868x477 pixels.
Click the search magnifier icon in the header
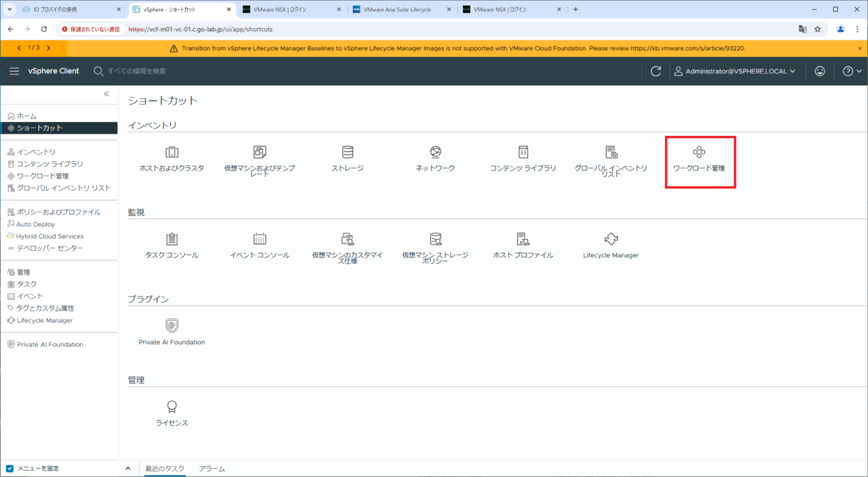tap(98, 72)
